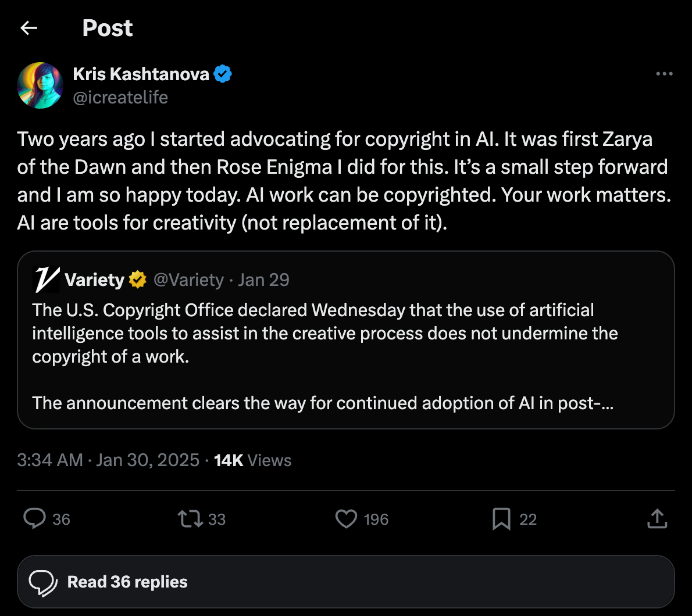692x616 pixels.
Task: Click the speech bubble beside Read 36 replies
Action: pos(43,581)
